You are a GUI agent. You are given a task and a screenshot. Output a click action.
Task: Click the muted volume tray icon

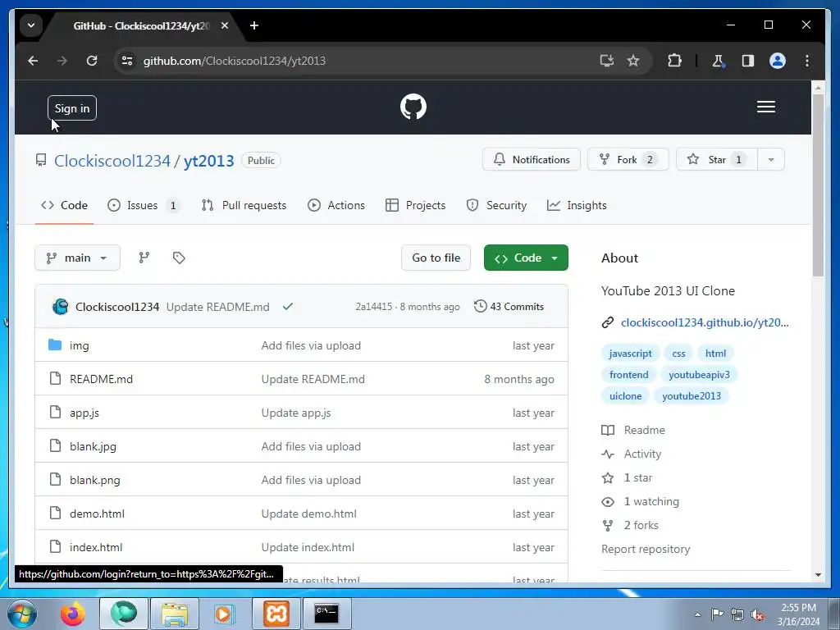[x=757, y=614]
